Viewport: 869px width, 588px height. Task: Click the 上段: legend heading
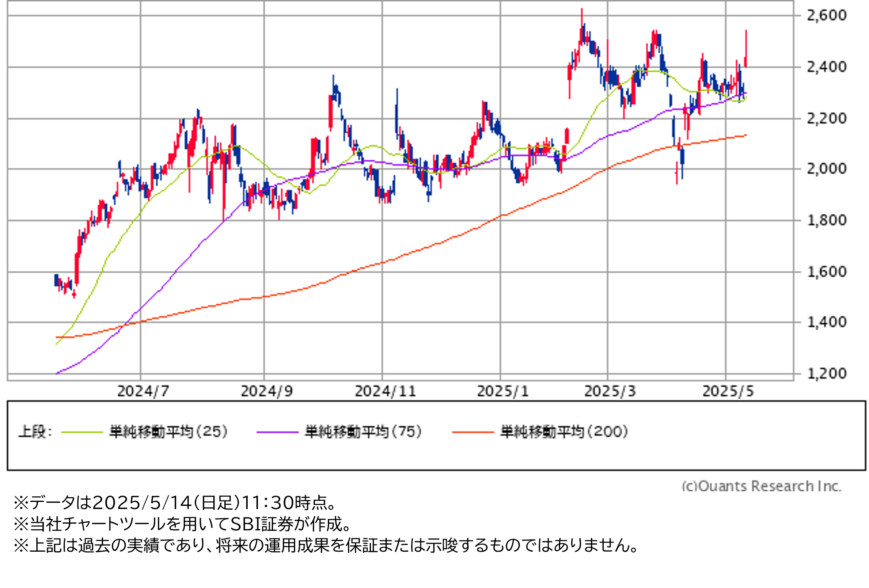click(x=35, y=432)
